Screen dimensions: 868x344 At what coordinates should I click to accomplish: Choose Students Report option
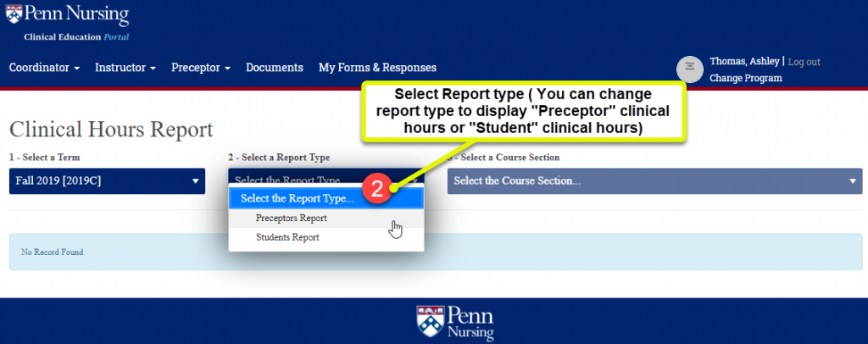point(287,238)
